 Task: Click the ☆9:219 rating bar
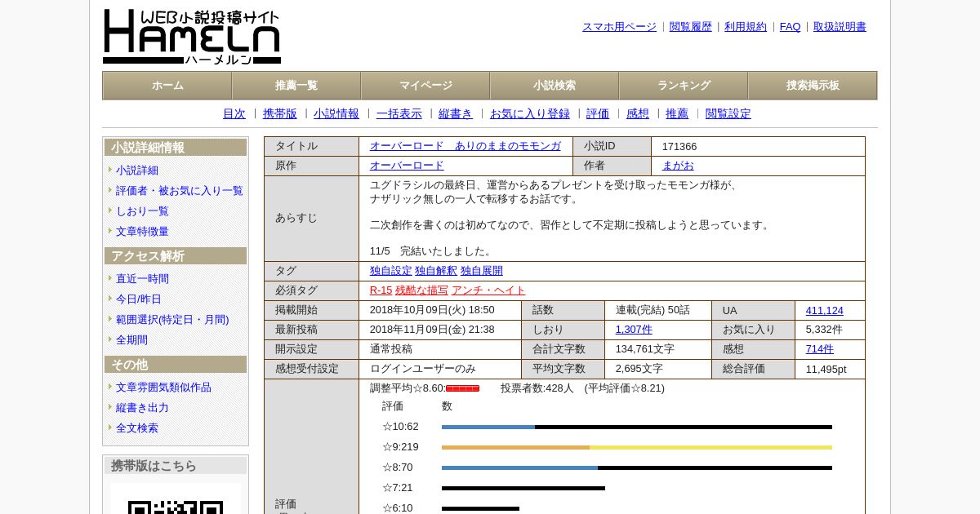click(637, 447)
